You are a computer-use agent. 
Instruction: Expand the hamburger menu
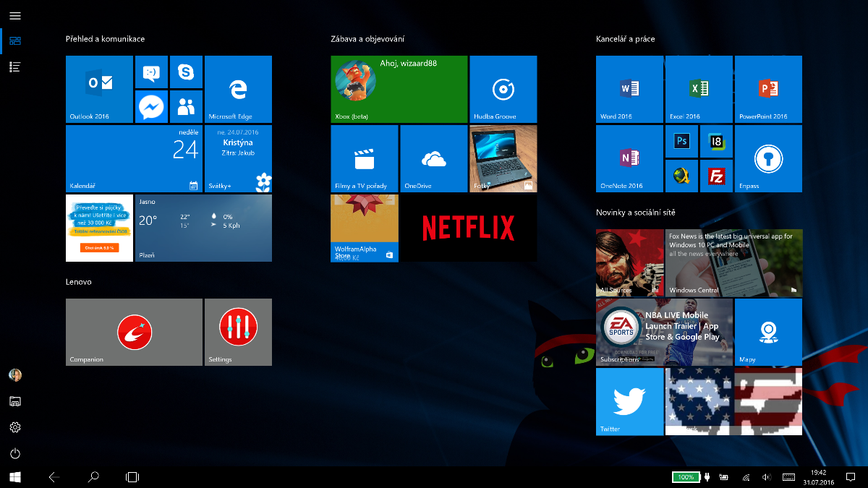(x=15, y=15)
